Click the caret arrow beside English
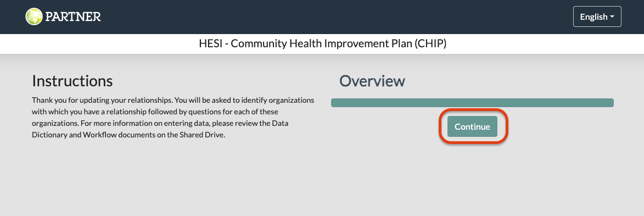Screen dimensions: 644x216 point(612,17)
